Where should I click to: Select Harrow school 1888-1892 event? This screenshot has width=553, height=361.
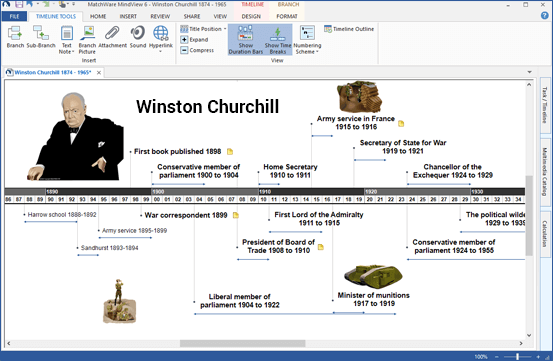(x=62, y=215)
